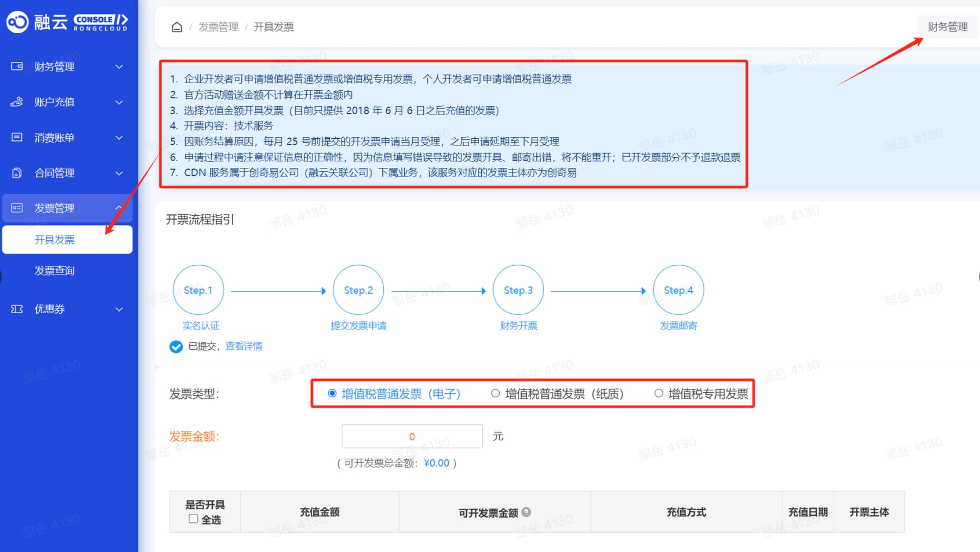Click the 合同管理 contract icon in sidebar

17,173
